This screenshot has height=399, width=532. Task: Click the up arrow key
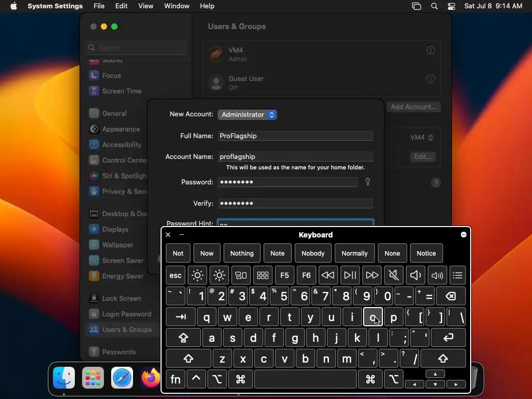(x=435, y=374)
